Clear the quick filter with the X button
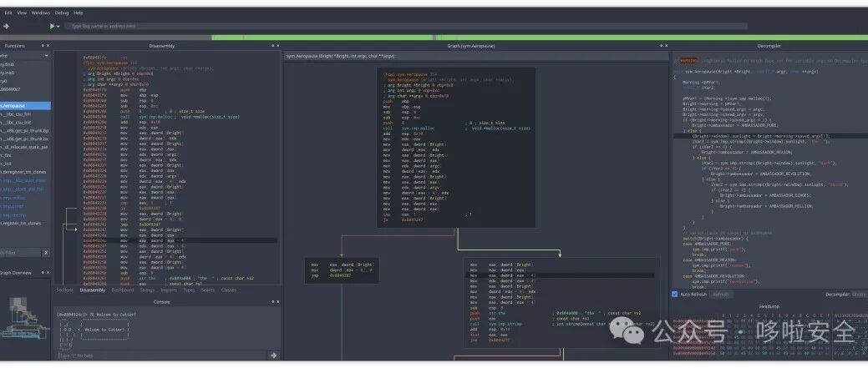This screenshot has width=868, height=368. pos(47,253)
